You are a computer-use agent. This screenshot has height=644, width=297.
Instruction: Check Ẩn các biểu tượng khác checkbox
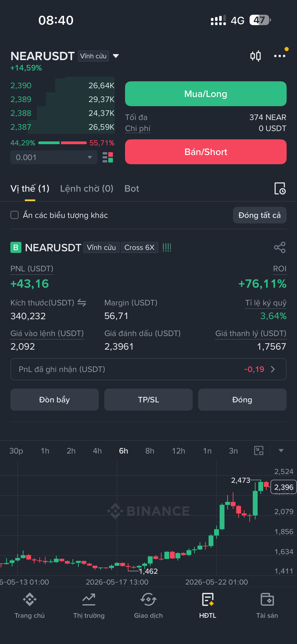pyautogui.click(x=15, y=215)
